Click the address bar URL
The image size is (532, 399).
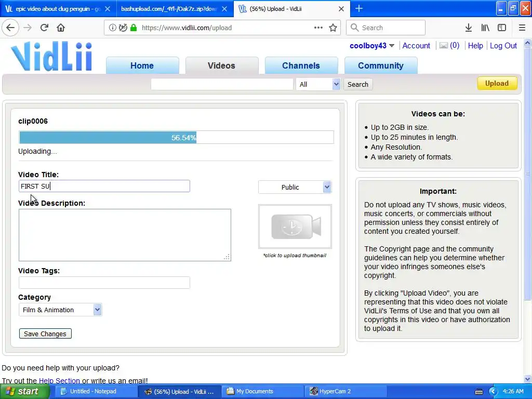point(187,28)
